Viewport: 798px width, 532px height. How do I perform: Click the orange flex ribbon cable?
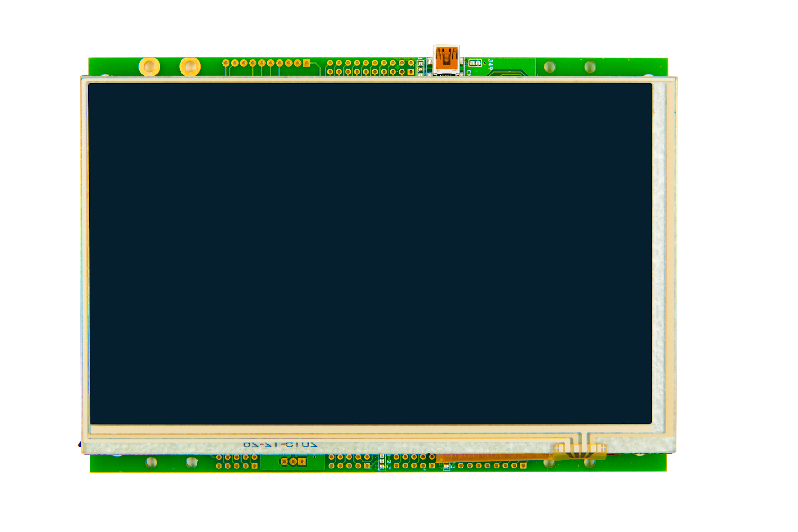494,457
